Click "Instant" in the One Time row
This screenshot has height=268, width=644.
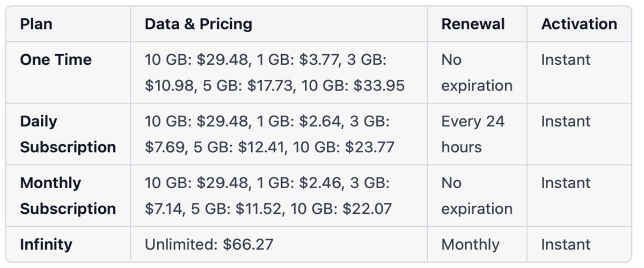click(x=566, y=59)
